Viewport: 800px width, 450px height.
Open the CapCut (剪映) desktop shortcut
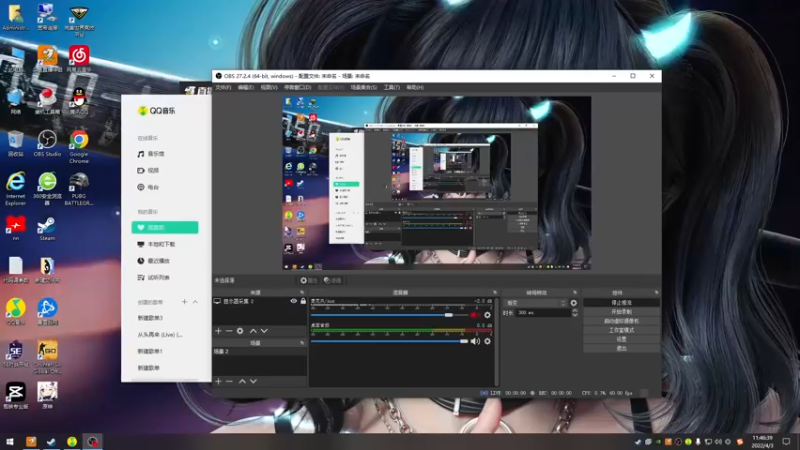[16, 396]
